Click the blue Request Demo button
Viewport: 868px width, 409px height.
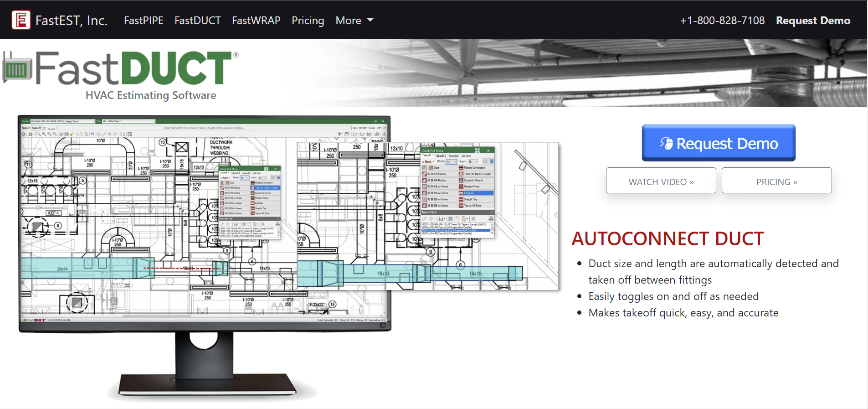click(719, 143)
